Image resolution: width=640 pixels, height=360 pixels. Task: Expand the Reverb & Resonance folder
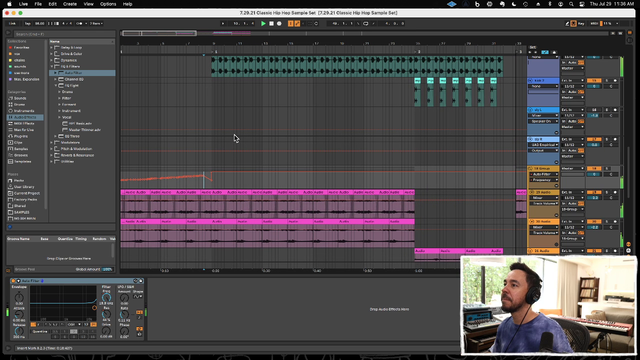tap(51, 155)
